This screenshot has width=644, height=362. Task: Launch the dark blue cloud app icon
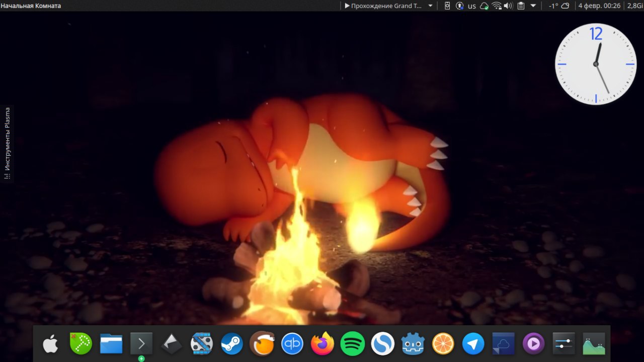click(504, 344)
